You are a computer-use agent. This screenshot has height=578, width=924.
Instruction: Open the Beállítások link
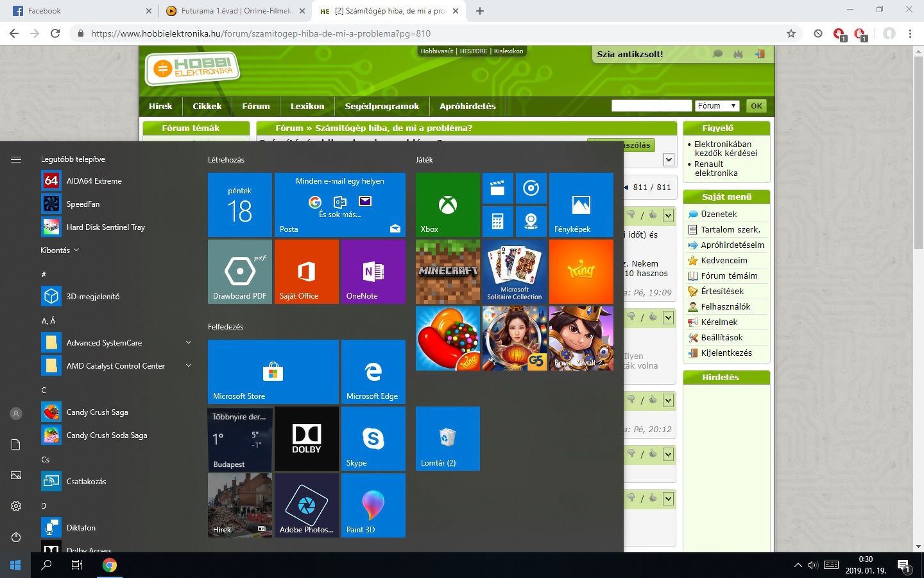(722, 338)
